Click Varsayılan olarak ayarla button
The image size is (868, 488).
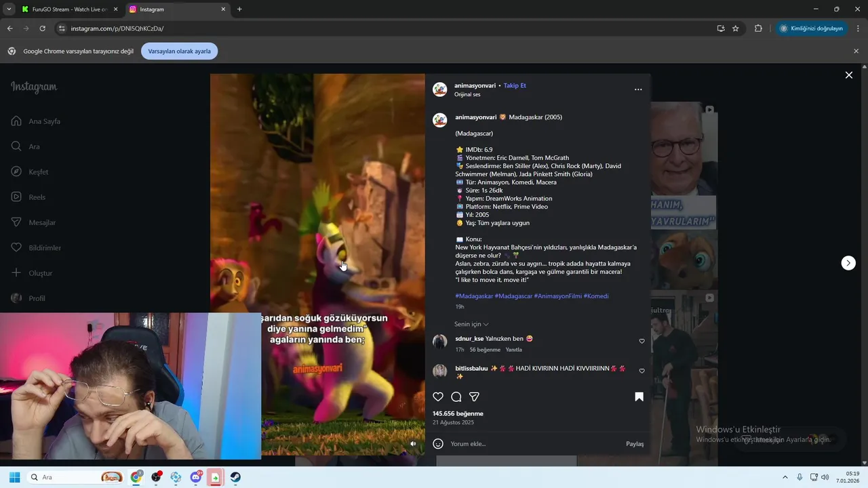point(180,51)
